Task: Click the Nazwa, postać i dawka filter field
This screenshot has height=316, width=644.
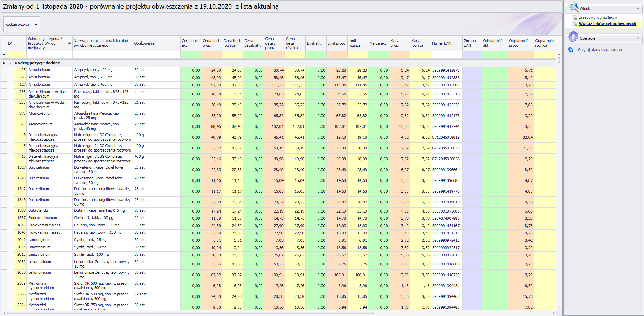Action: [102, 55]
